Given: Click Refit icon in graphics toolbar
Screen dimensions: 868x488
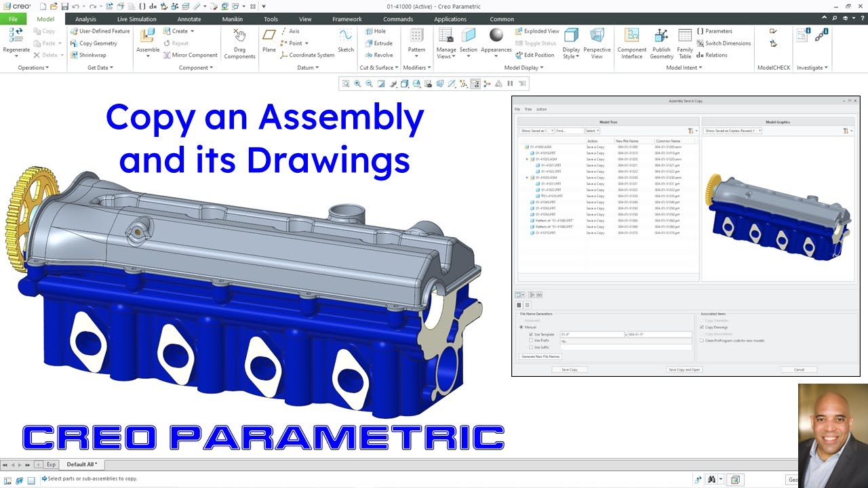Looking at the screenshot, I should 346,84.
